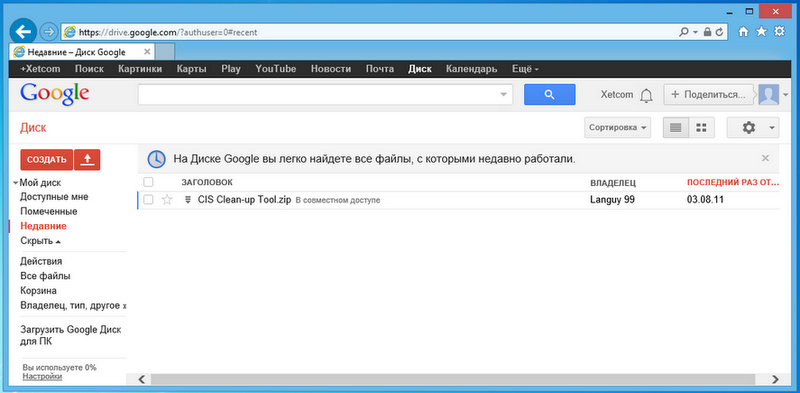Click the search magnifier in address bar
Screen dimensions: 800x393
click(x=684, y=32)
